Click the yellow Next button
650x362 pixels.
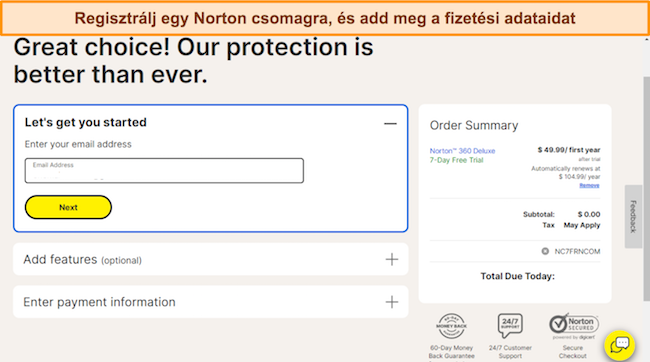(68, 207)
